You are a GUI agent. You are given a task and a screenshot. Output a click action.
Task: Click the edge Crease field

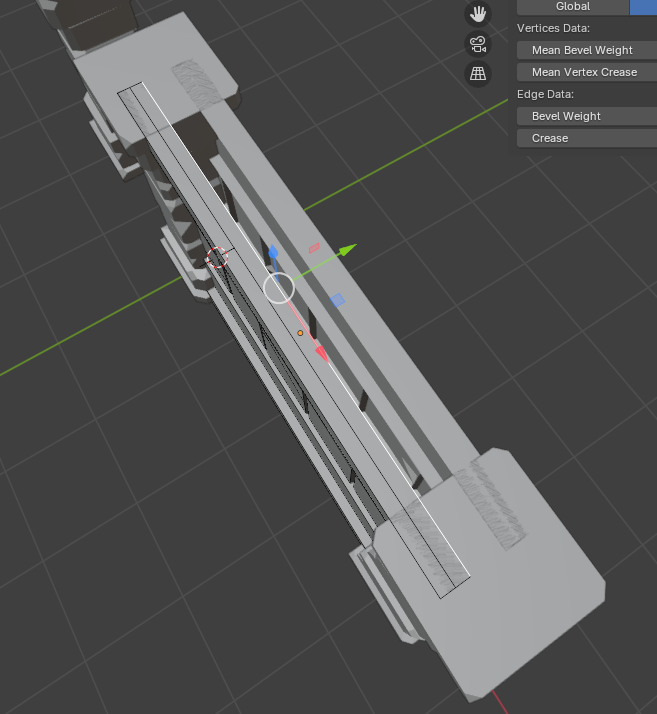pyautogui.click(x=587, y=138)
